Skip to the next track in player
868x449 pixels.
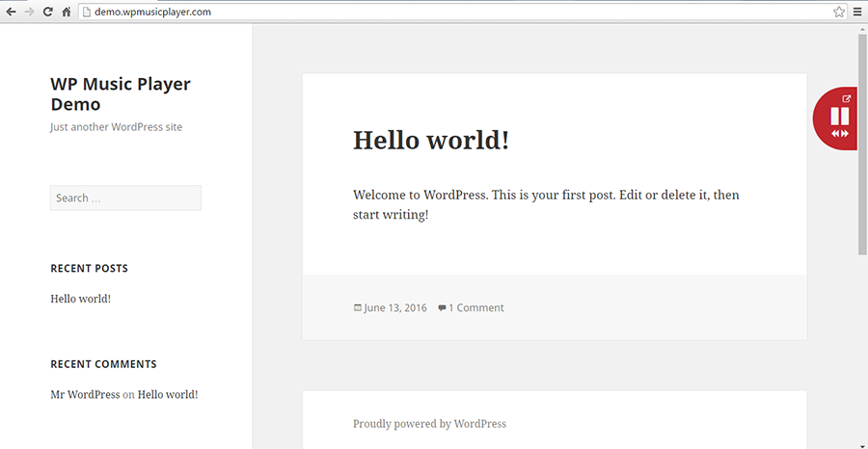coord(844,133)
